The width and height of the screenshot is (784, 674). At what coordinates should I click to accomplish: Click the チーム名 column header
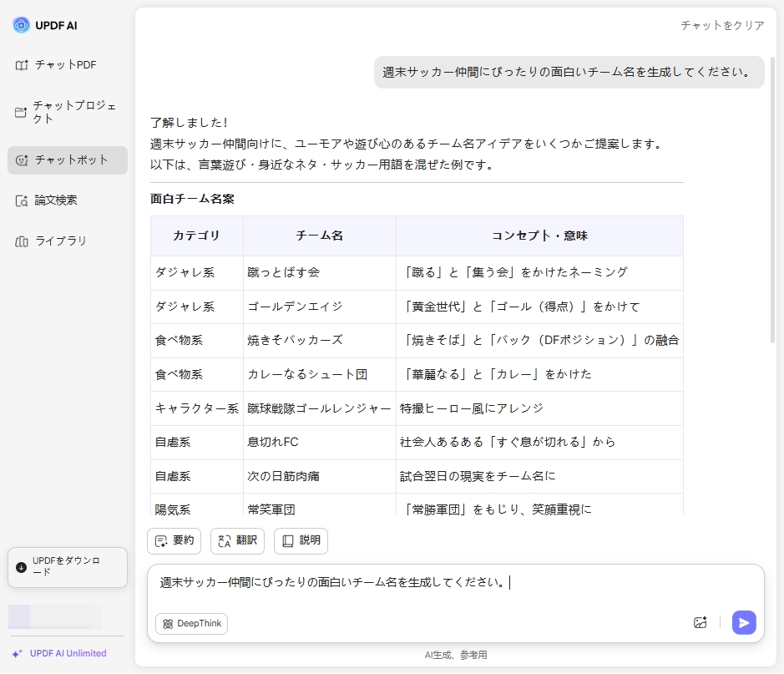[320, 236]
